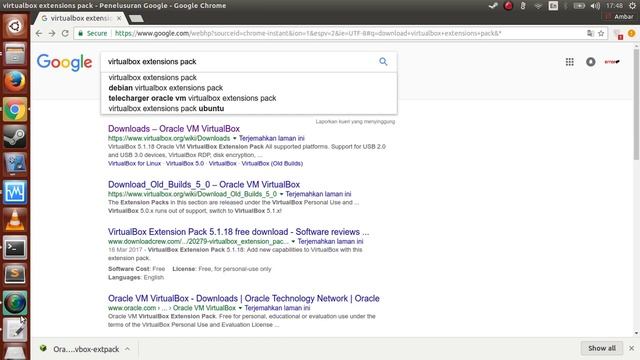Open the clock showing 17:48
The width and height of the screenshot is (640, 360).
coord(614,6)
